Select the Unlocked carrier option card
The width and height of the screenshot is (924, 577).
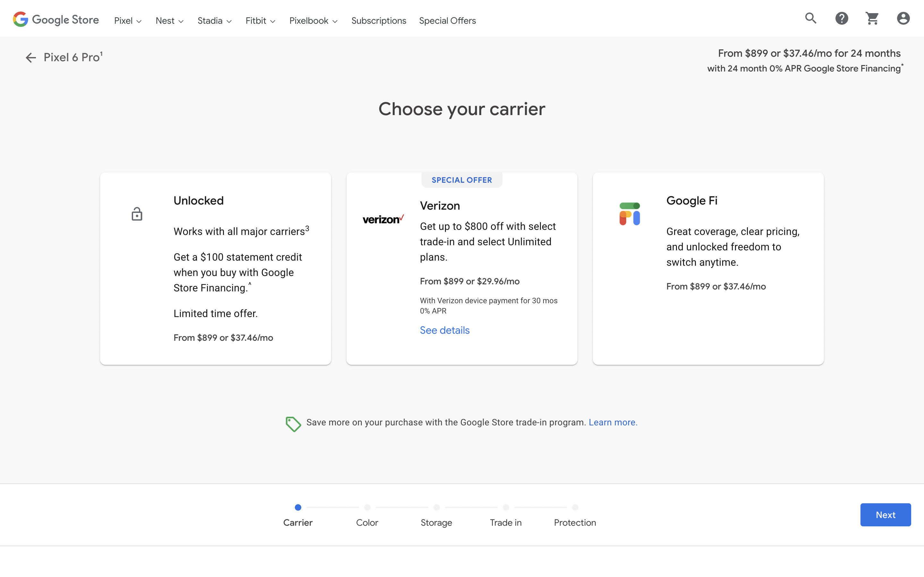click(215, 268)
